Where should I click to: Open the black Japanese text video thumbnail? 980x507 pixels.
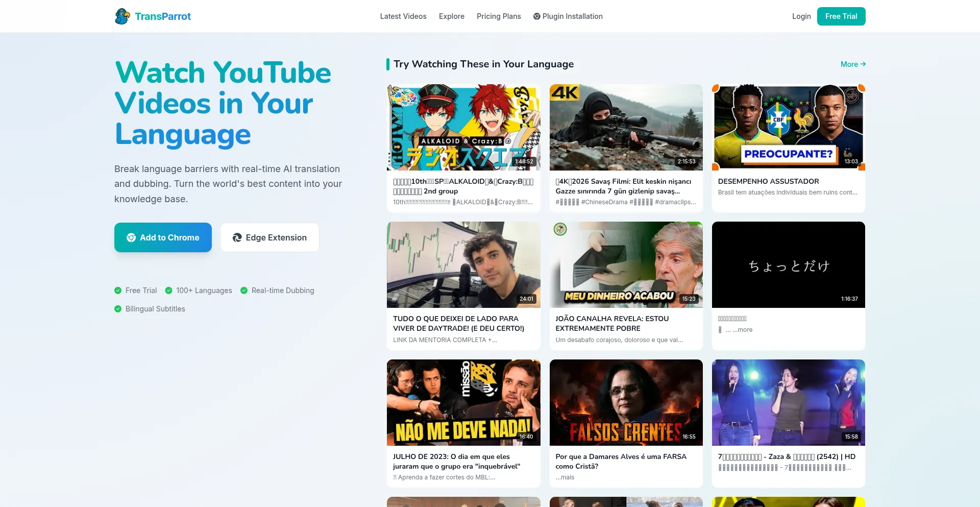(788, 264)
